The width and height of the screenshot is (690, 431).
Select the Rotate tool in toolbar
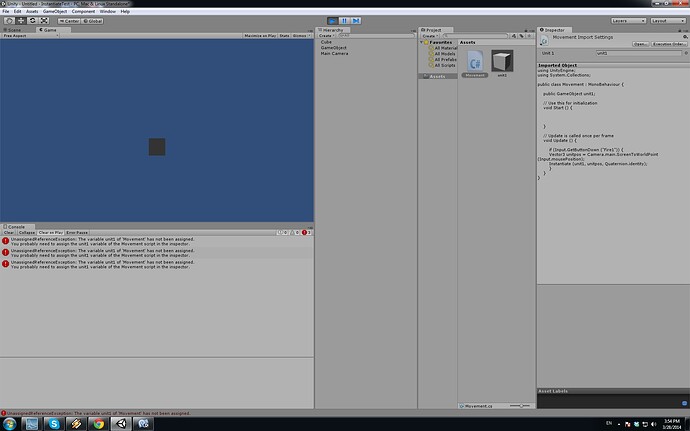click(x=32, y=21)
